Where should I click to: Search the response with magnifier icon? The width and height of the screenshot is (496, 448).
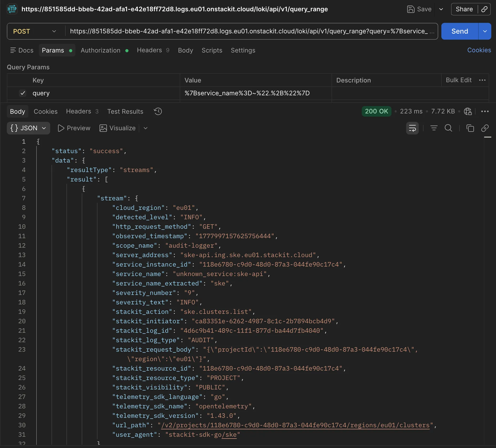[x=448, y=128]
